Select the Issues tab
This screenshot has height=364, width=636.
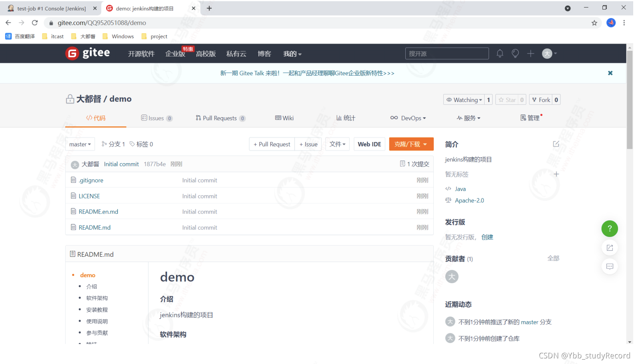tap(157, 118)
